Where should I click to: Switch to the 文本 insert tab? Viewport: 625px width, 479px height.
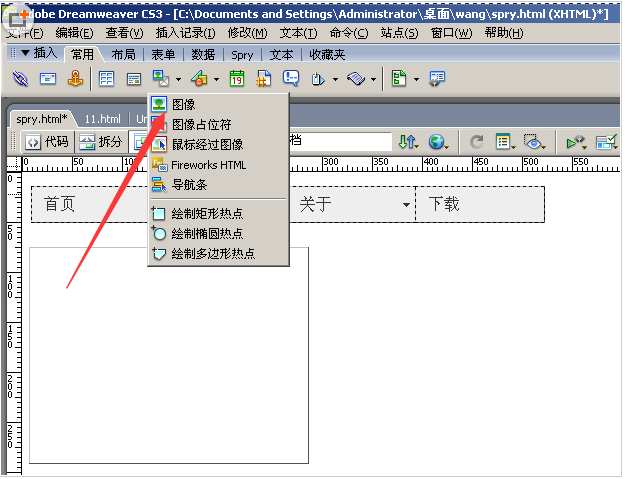(281, 54)
